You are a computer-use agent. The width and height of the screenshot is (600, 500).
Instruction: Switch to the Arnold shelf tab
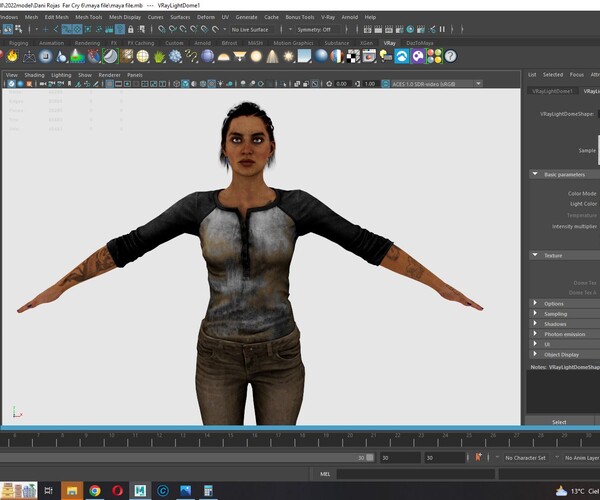[202, 43]
